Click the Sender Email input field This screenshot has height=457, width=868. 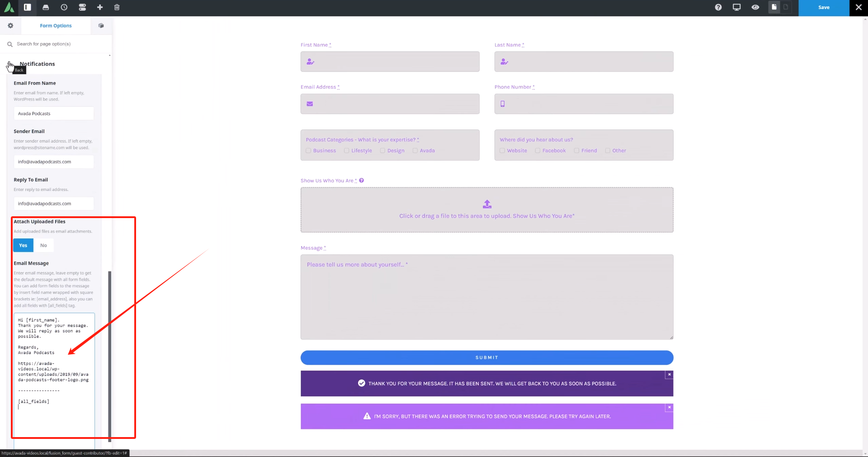coord(54,162)
